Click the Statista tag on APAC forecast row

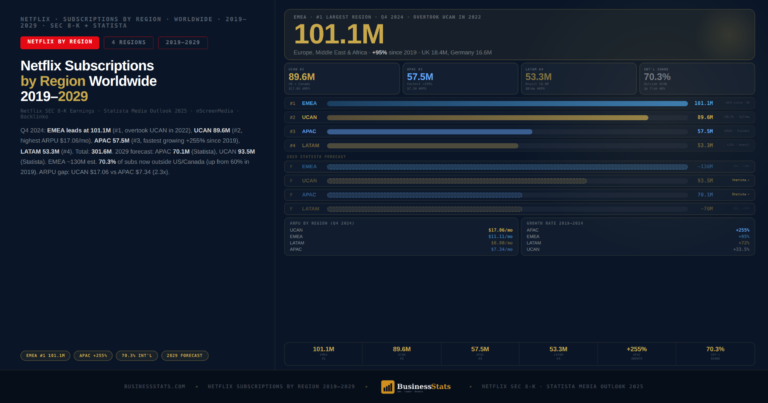coord(740,194)
